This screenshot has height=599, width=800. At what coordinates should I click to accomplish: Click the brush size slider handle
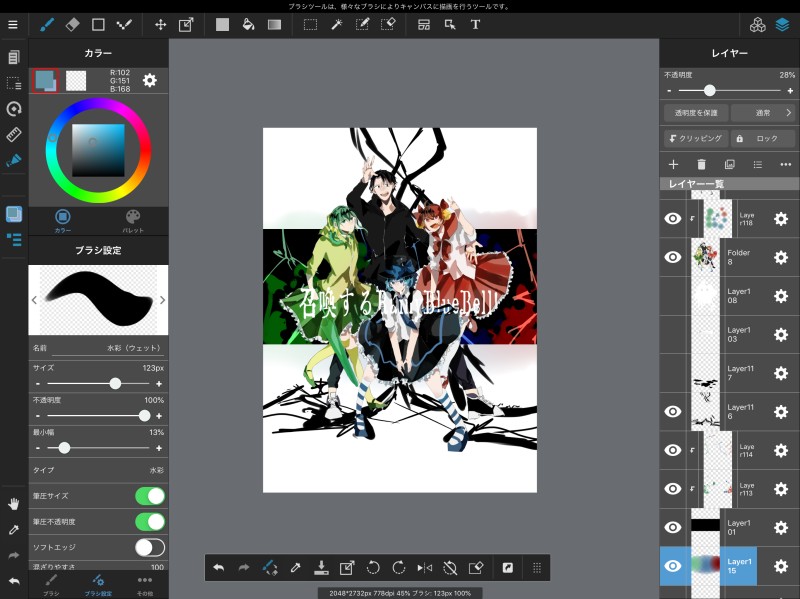coord(115,384)
